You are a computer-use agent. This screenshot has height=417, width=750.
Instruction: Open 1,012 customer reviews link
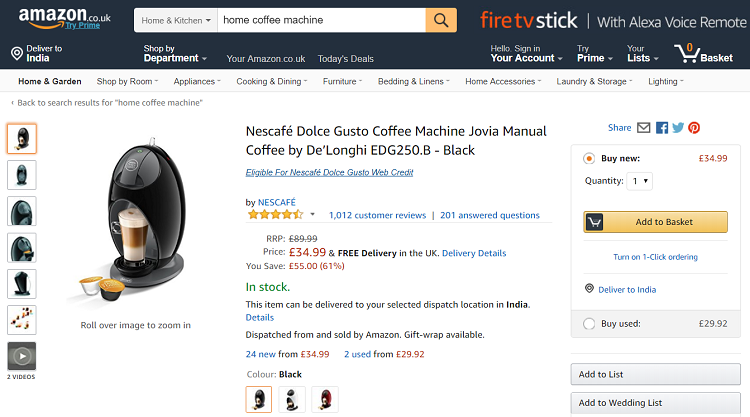click(377, 215)
